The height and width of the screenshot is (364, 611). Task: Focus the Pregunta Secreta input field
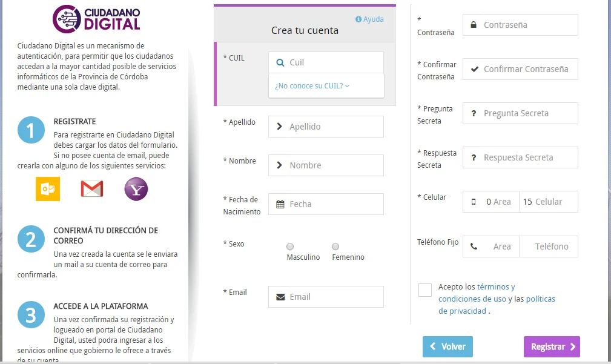pyautogui.click(x=520, y=113)
